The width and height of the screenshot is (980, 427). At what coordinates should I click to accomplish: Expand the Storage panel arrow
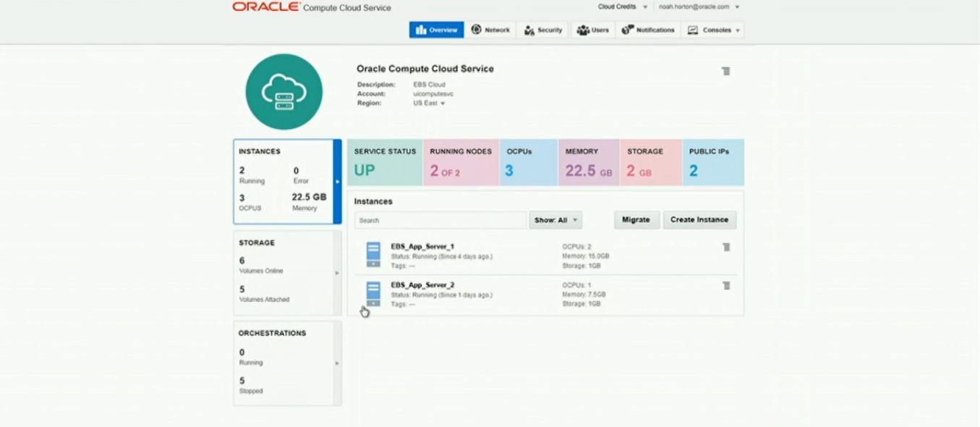337,273
